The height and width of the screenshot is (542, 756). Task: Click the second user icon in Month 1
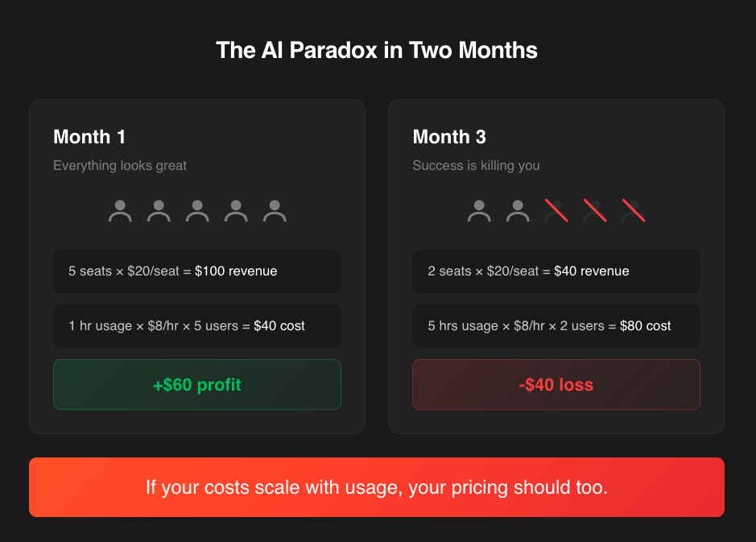(x=159, y=211)
